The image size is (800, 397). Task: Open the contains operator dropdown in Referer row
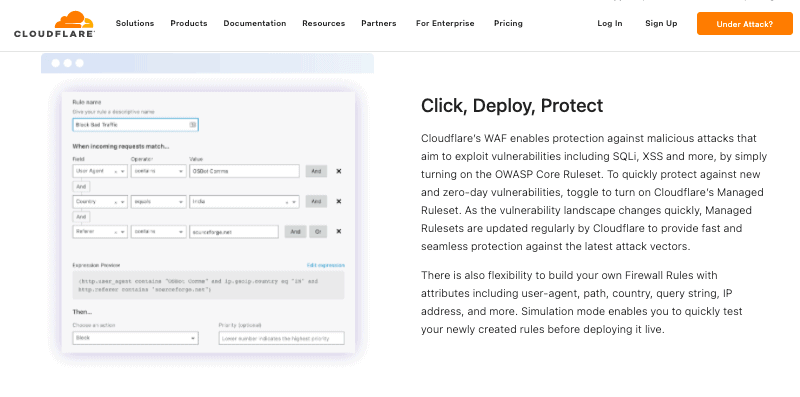tap(158, 232)
